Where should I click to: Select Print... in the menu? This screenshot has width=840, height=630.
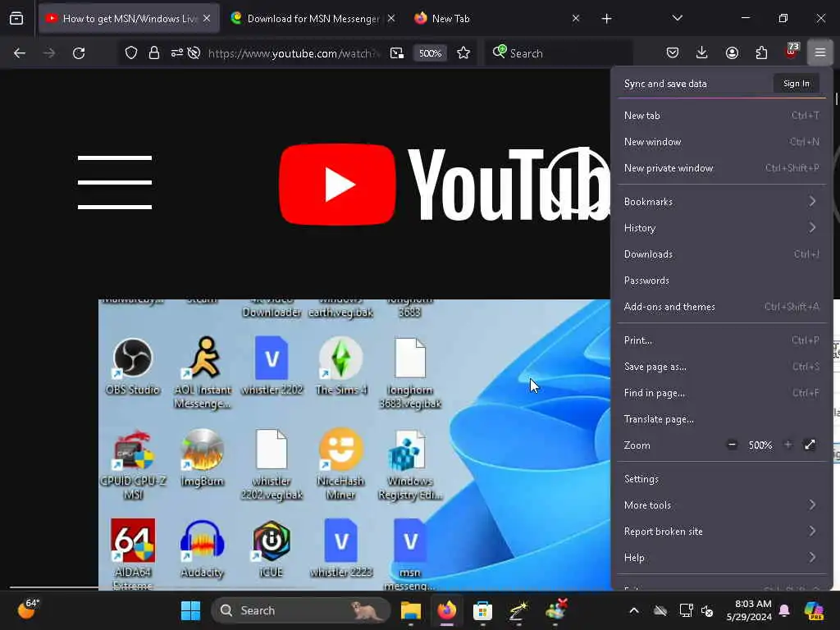(722, 340)
